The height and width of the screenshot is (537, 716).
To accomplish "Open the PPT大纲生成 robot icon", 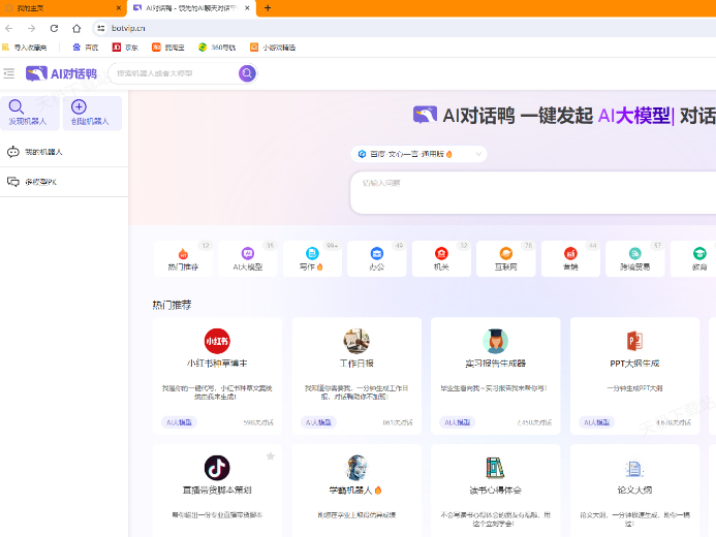I will point(635,341).
